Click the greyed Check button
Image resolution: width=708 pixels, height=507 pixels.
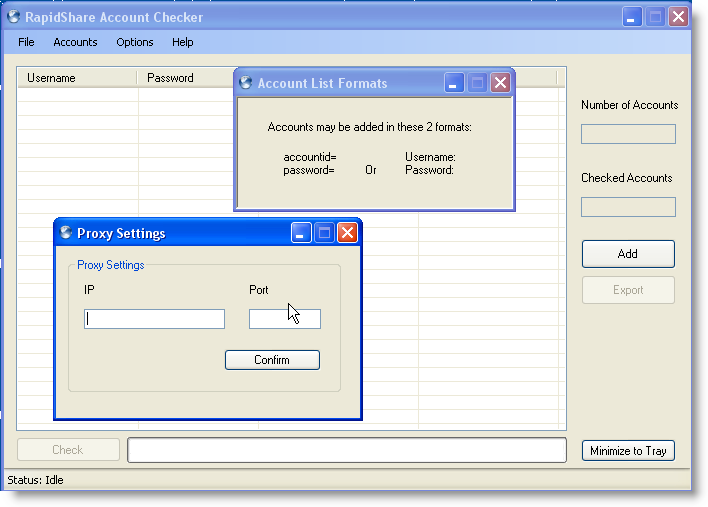pyautogui.click(x=68, y=450)
